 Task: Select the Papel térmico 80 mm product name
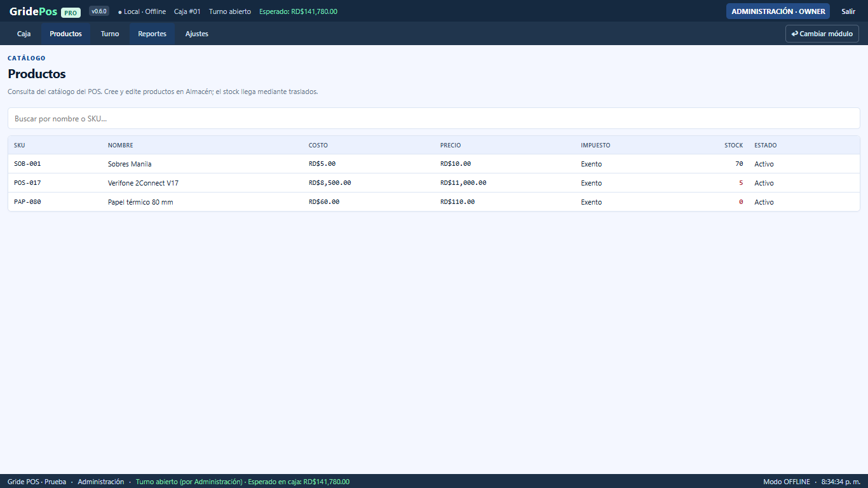tap(140, 202)
